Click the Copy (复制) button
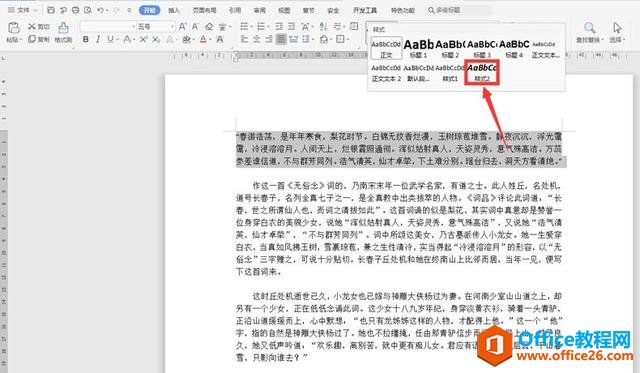Screen dimensions: 640x373 [x=38, y=39]
